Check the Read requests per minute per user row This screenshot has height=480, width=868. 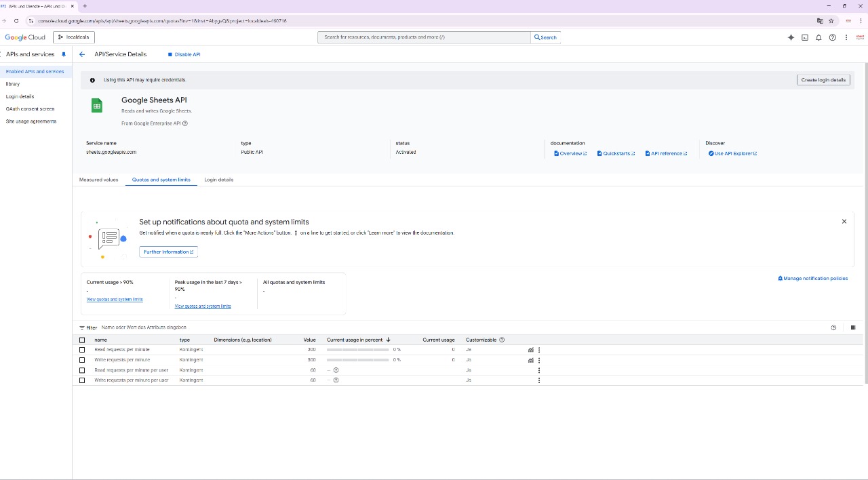(x=82, y=370)
